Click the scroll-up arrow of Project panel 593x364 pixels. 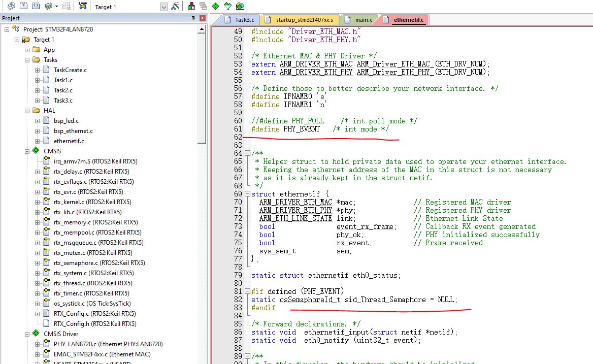pyautogui.click(x=202, y=29)
